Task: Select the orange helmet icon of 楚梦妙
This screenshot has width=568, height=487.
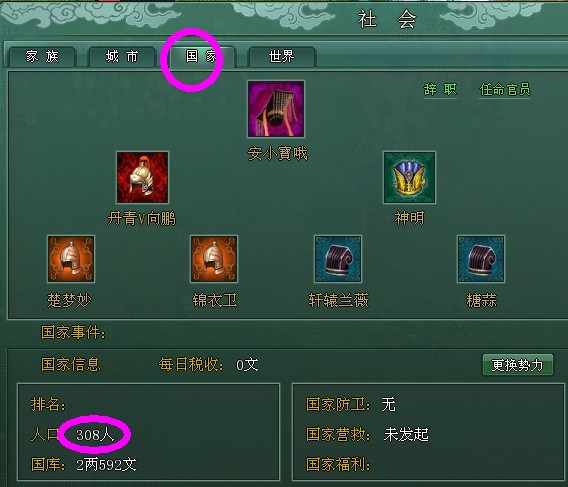Action: (x=71, y=259)
